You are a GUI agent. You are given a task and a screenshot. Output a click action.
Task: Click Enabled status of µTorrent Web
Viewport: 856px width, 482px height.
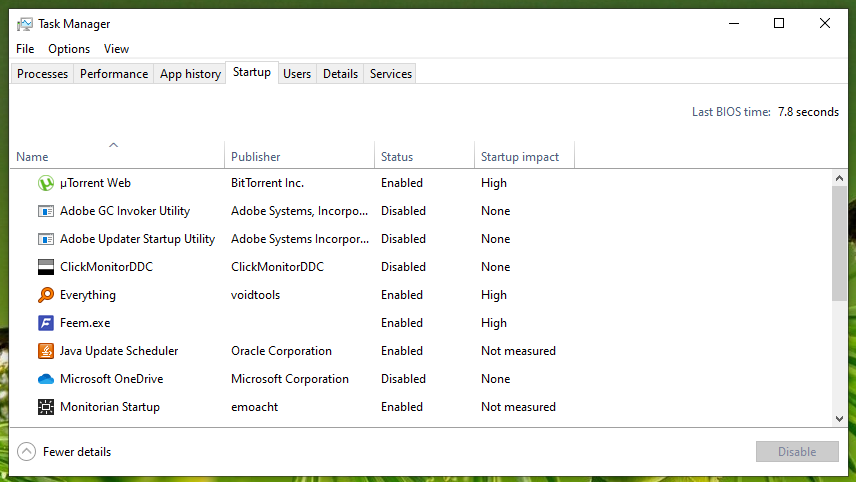point(402,183)
